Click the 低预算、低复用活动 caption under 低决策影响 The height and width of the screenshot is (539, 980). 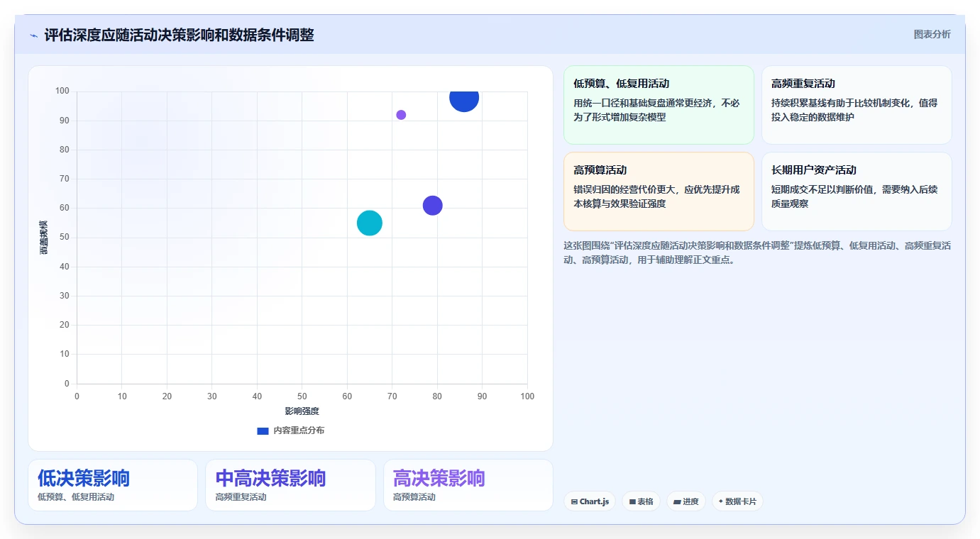click(76, 497)
